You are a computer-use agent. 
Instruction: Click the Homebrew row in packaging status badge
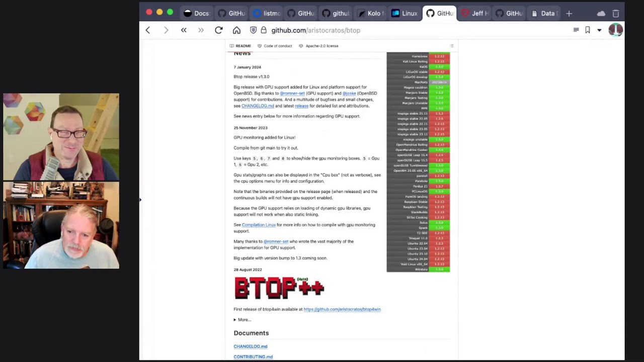point(418,56)
